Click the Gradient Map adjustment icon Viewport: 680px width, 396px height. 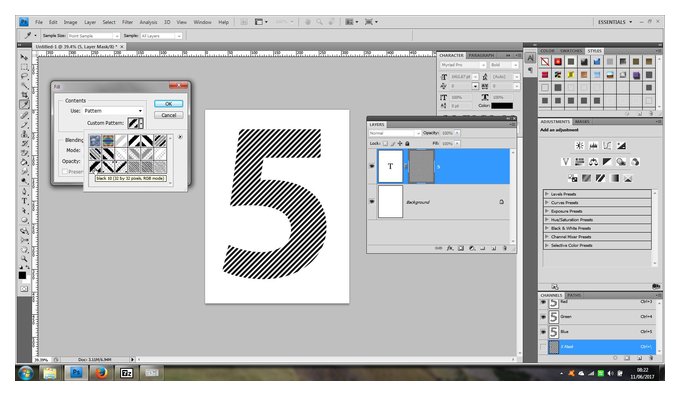pos(614,178)
